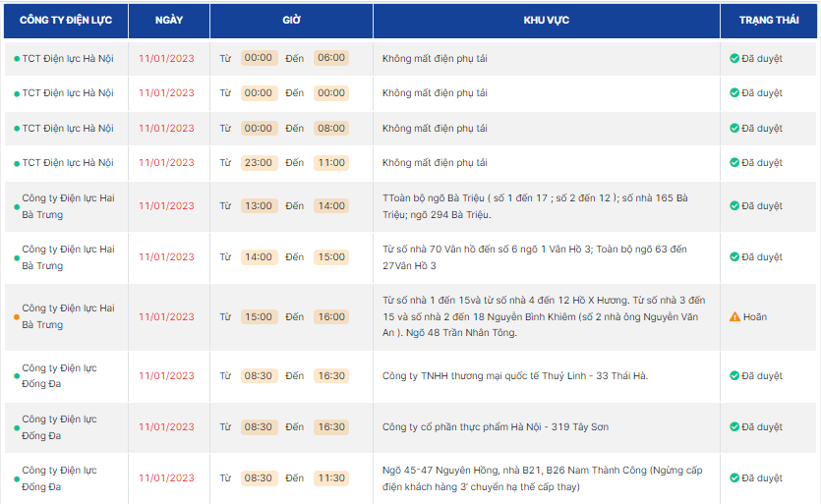This screenshot has width=821, height=504.
Task: Click Không mất điện phụ tải in the 06:00 row
Action: [435, 59]
